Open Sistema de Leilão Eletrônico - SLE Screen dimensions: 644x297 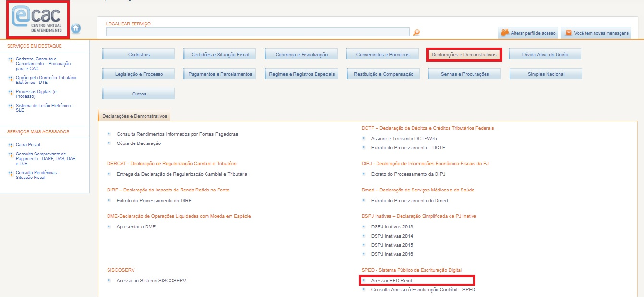[45, 107]
